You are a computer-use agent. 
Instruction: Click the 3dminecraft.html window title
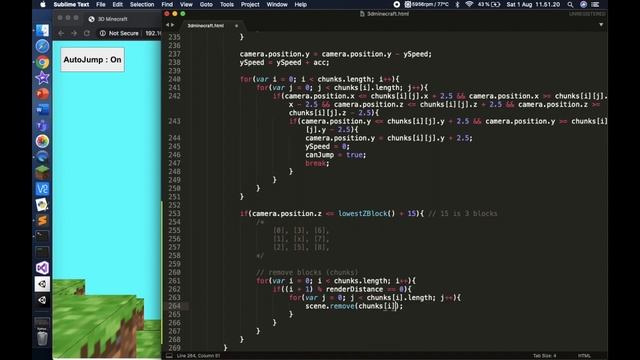384,13
